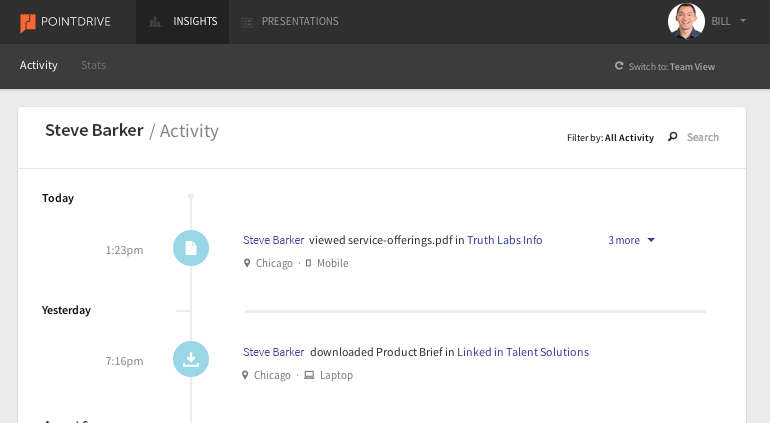The height and width of the screenshot is (423, 770).
Task: Click the search magnifier icon
Action: tap(673, 137)
